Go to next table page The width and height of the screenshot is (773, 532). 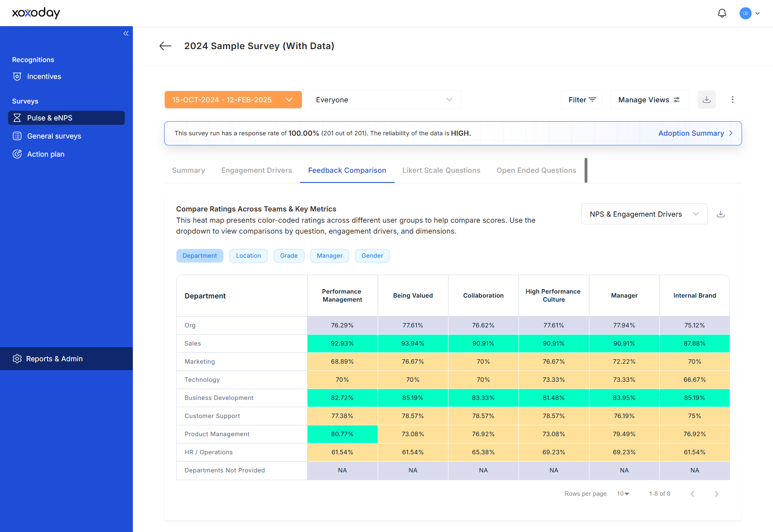pos(717,494)
